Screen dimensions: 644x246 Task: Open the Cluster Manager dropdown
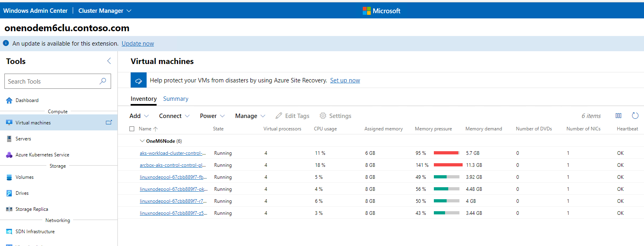coord(105,11)
